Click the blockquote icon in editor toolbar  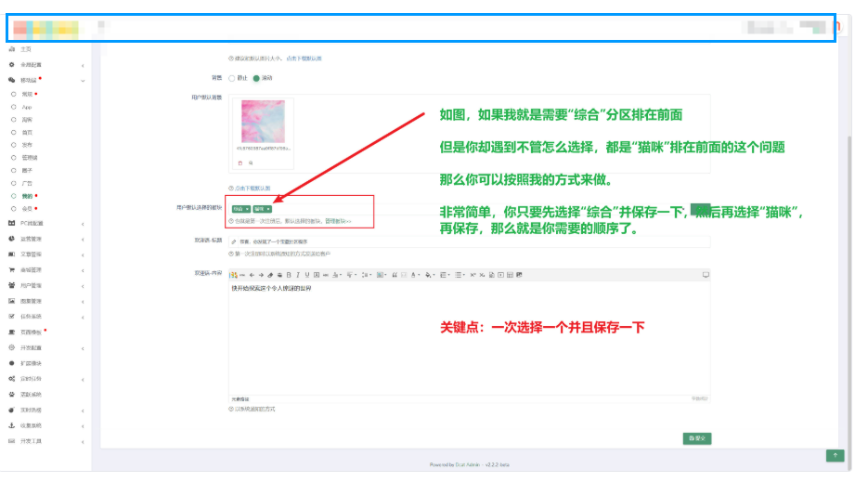pos(395,275)
